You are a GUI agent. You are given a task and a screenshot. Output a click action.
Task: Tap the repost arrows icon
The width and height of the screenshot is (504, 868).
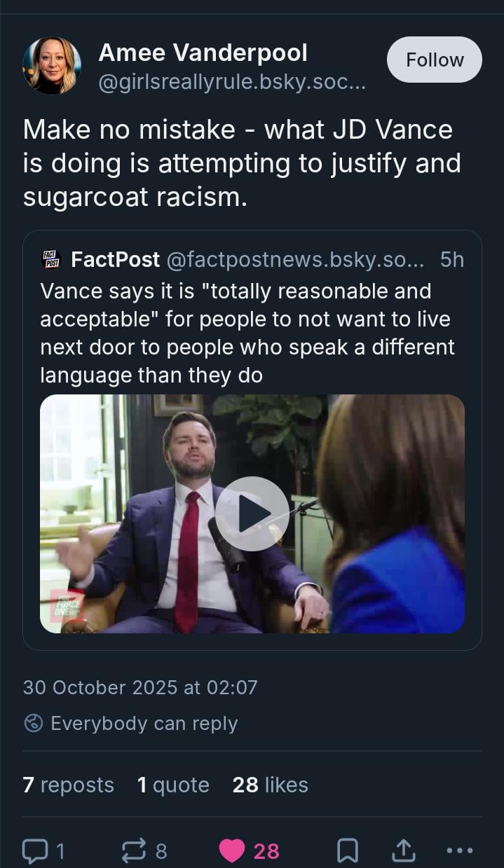[133, 850]
